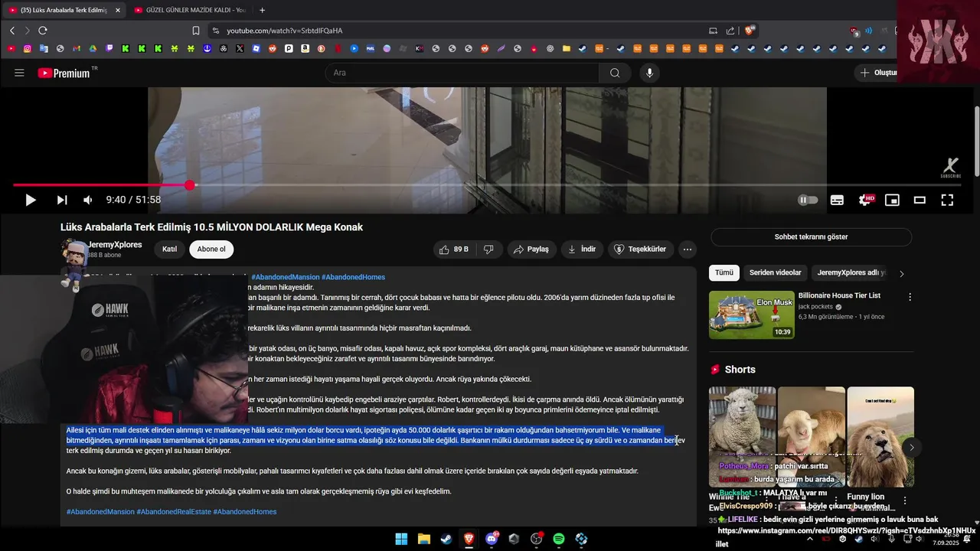Open Windows Start menu
Screen dimensions: 980x551
click(x=401, y=540)
